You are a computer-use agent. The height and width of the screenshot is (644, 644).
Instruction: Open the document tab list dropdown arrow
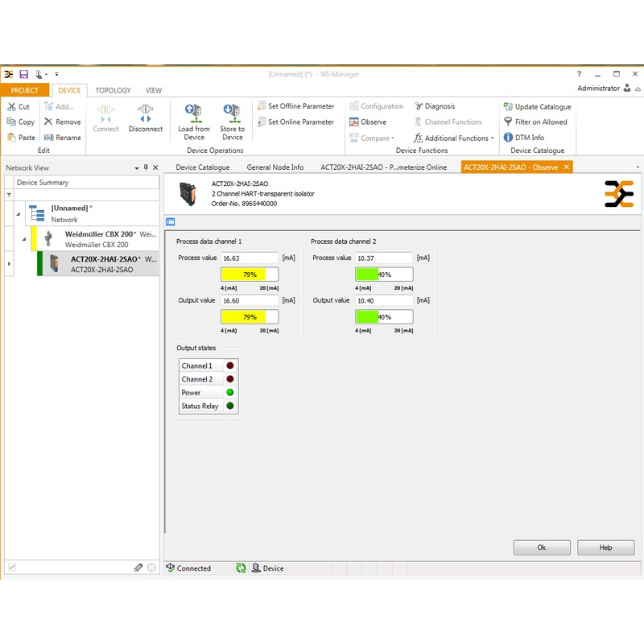(x=638, y=167)
